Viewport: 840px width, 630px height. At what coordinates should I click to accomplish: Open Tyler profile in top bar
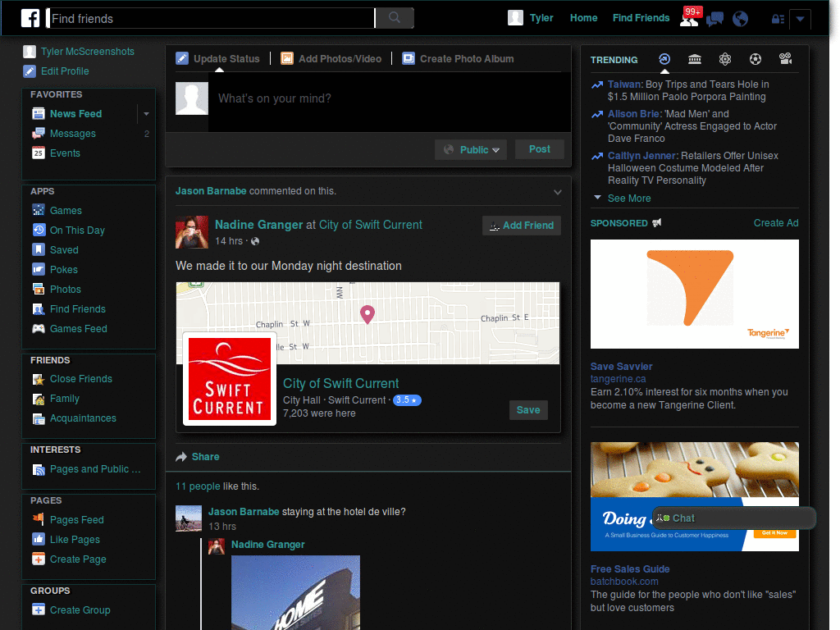(x=531, y=18)
